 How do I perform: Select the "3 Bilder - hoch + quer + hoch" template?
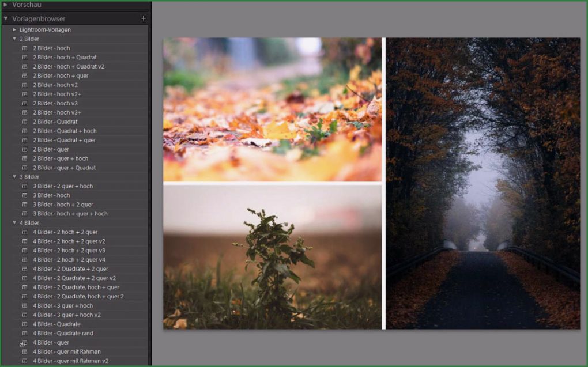click(x=72, y=213)
